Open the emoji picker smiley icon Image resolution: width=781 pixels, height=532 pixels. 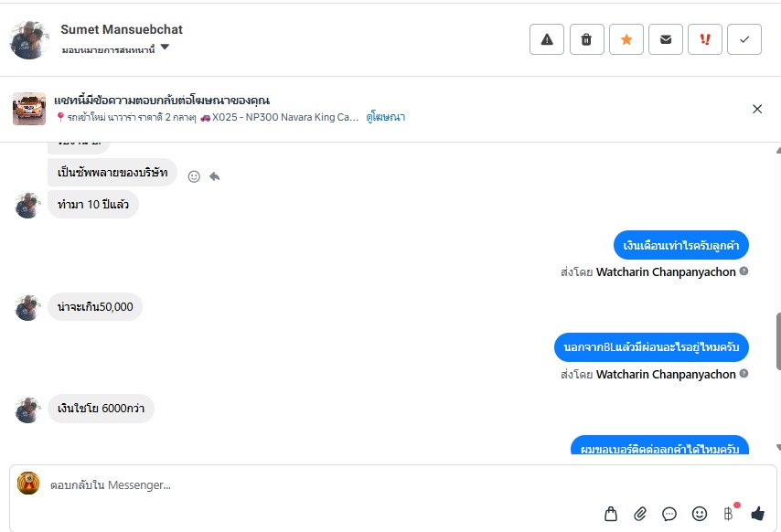pos(700,514)
